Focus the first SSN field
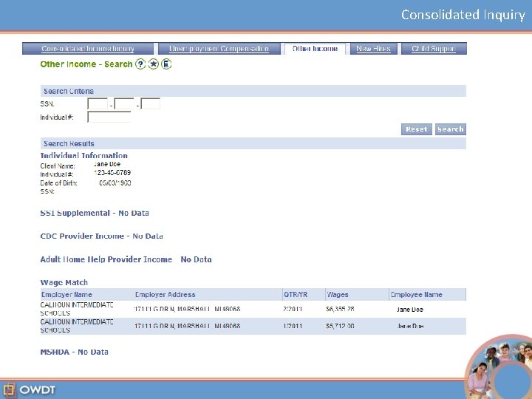532x399 pixels. [98, 103]
